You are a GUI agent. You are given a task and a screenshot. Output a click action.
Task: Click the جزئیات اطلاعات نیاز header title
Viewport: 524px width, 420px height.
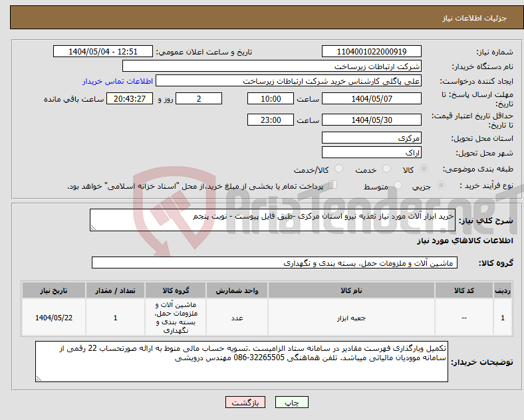[475, 18]
